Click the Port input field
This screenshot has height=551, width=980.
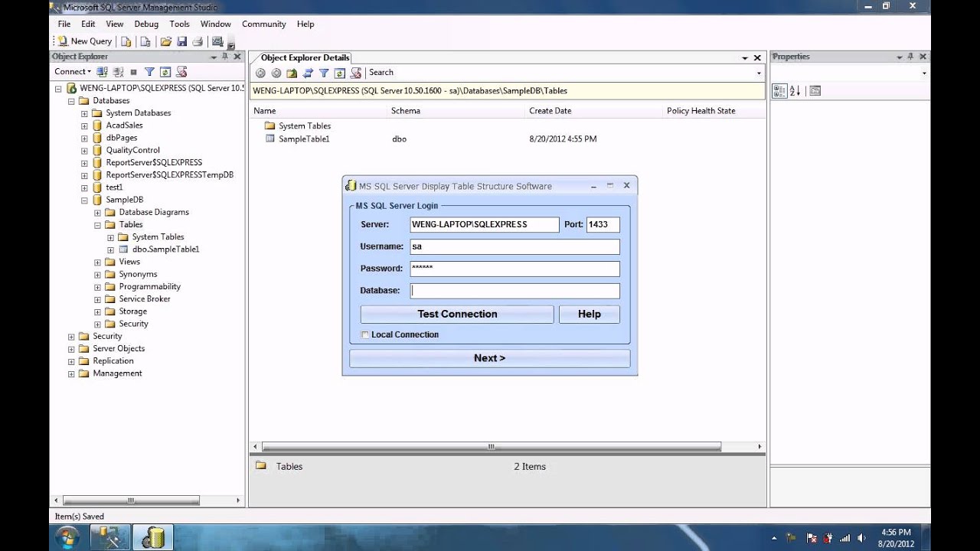[603, 224]
